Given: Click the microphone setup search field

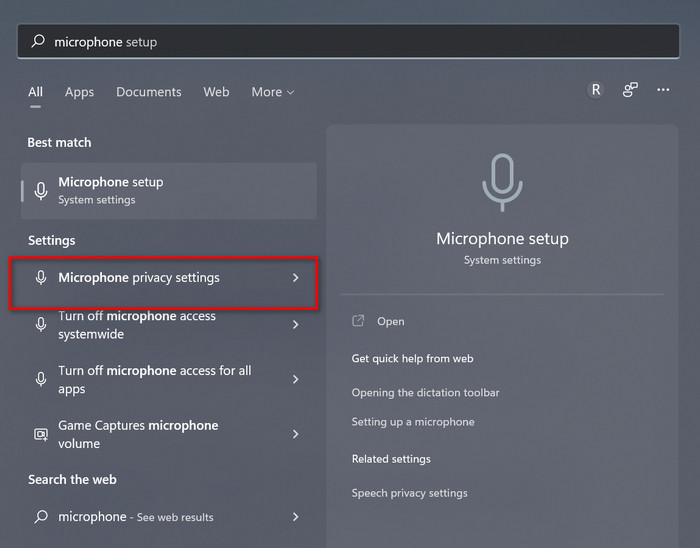Looking at the screenshot, I should [x=348, y=42].
